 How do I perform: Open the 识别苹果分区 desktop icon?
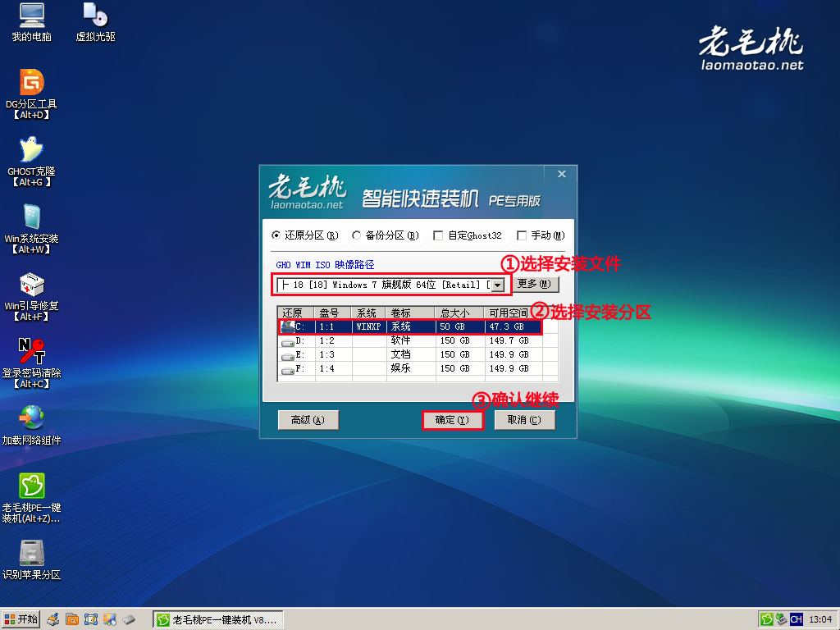point(32,559)
